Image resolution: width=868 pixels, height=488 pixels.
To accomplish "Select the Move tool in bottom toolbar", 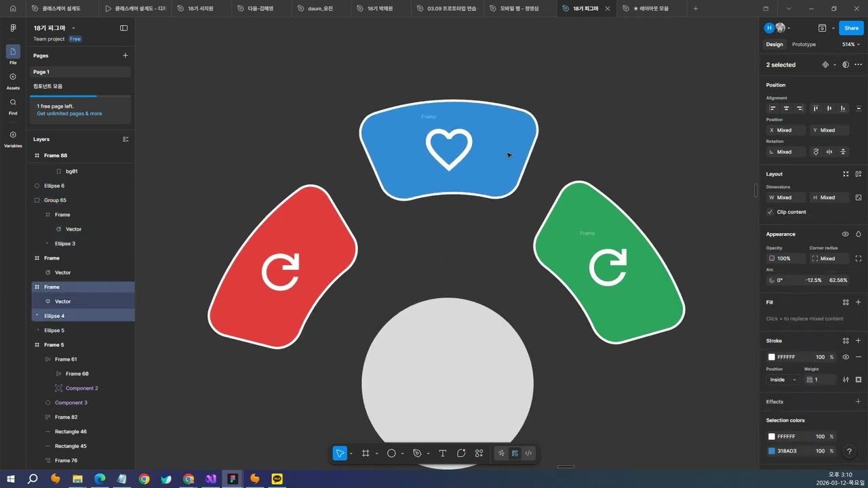I will point(340,453).
